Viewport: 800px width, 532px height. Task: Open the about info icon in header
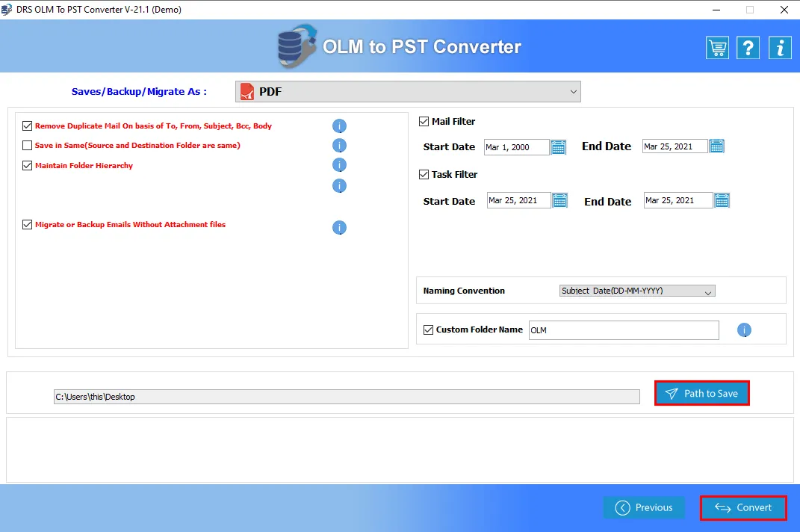pyautogui.click(x=780, y=48)
